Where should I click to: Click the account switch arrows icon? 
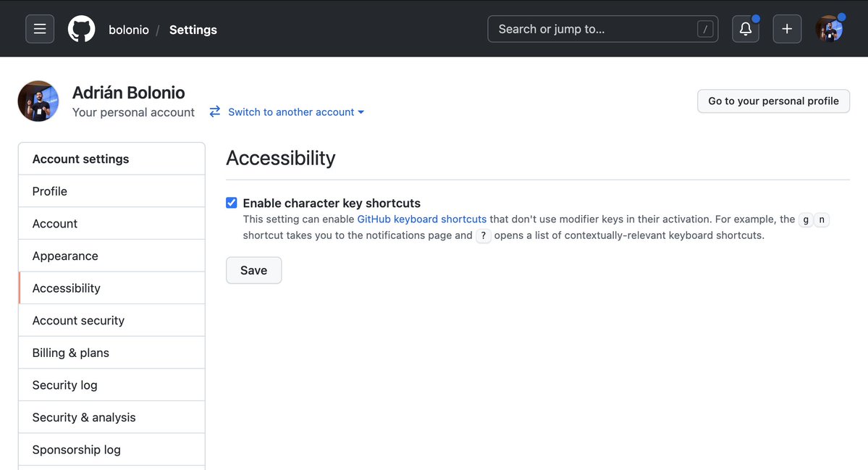(214, 112)
